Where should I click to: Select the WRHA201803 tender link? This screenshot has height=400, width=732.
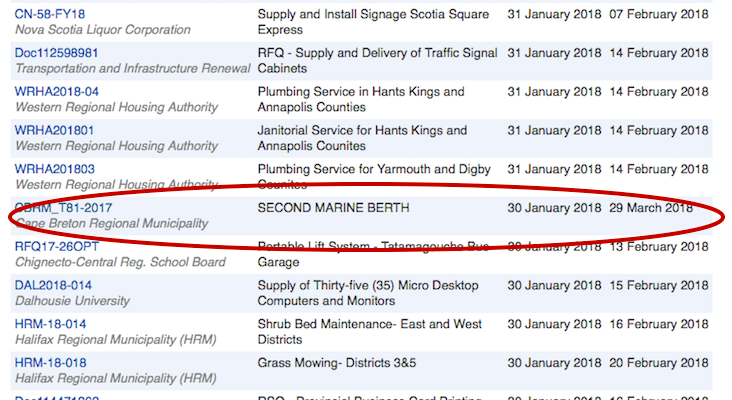tap(54, 169)
